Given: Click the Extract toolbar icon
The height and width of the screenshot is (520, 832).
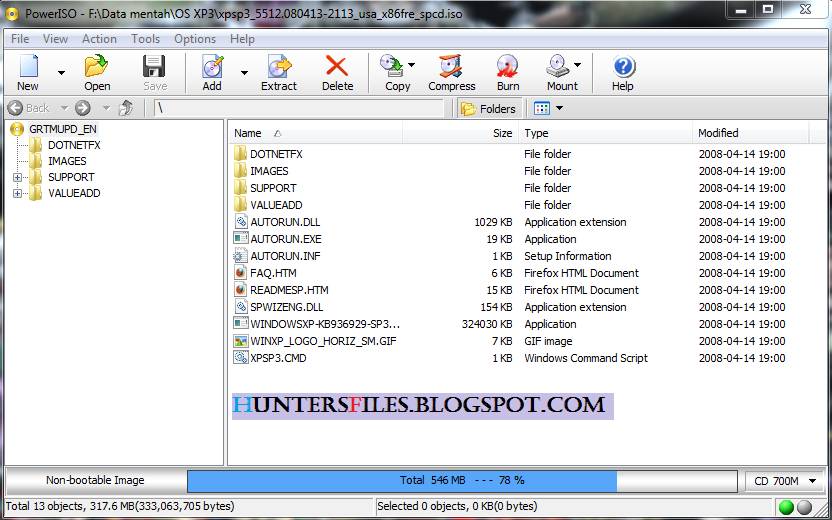Looking at the screenshot, I should click(279, 66).
